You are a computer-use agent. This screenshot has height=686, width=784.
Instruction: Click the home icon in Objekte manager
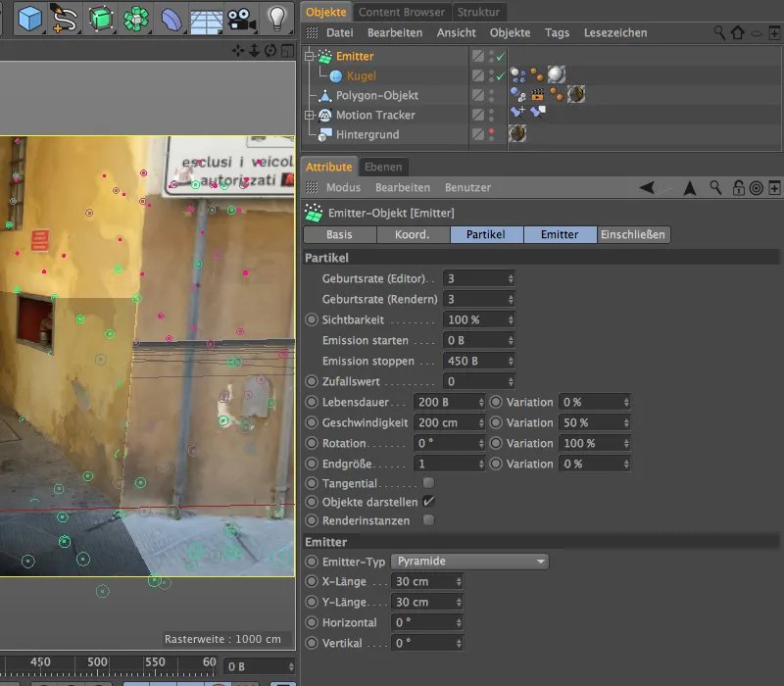(x=738, y=33)
